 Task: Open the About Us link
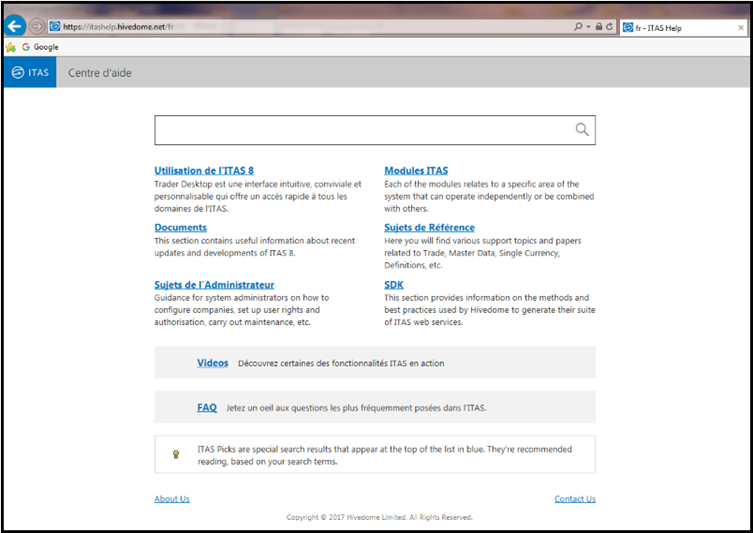point(172,499)
